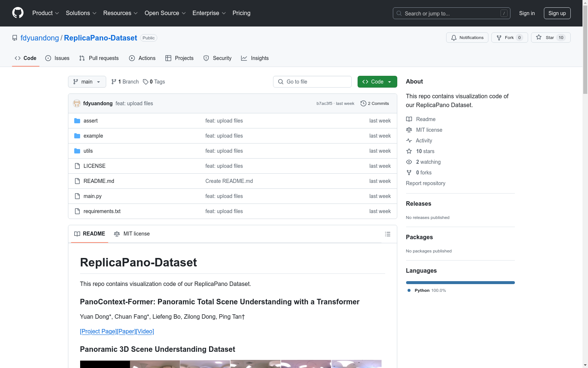Select the README file tab
Image resolution: width=588 pixels, height=368 pixels.
[x=90, y=234]
